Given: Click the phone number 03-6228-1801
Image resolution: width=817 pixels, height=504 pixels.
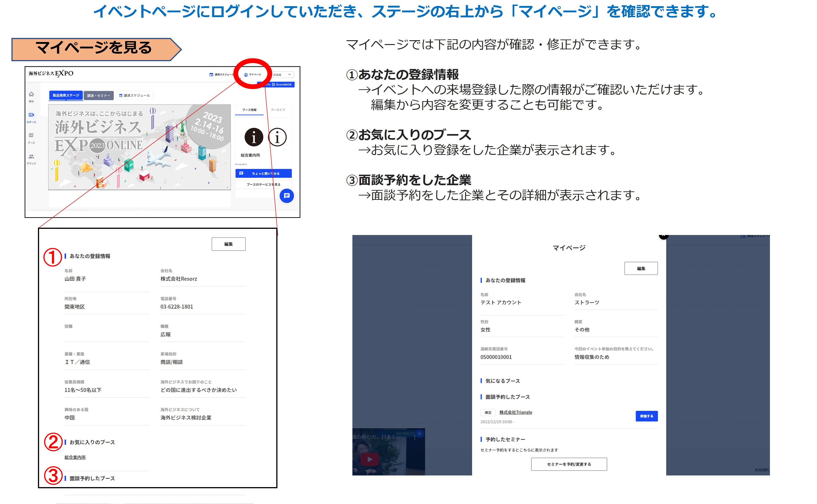Looking at the screenshot, I should [177, 307].
